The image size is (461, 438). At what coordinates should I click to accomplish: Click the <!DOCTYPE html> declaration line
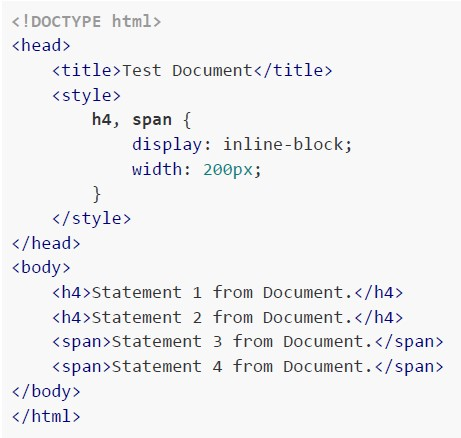(x=86, y=22)
